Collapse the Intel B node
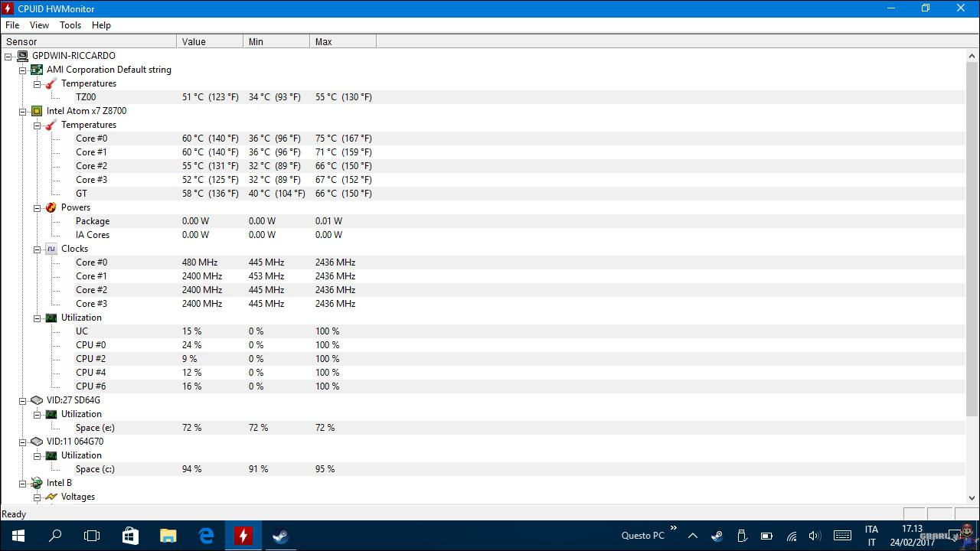This screenshot has height=551, width=980. click(x=23, y=483)
